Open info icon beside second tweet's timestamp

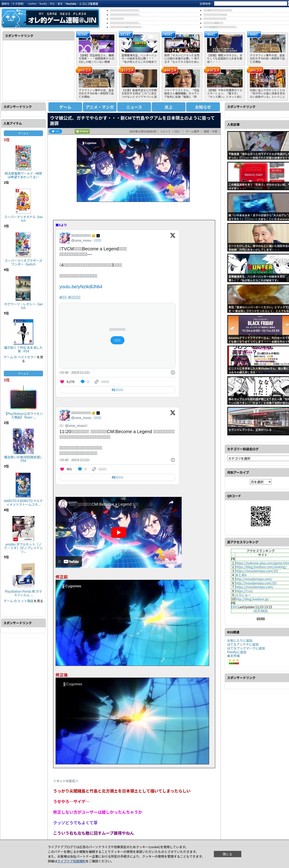(173, 460)
